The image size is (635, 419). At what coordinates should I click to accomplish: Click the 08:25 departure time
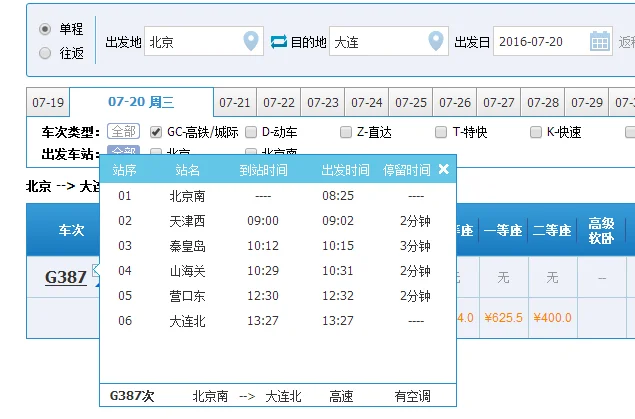coord(338,196)
